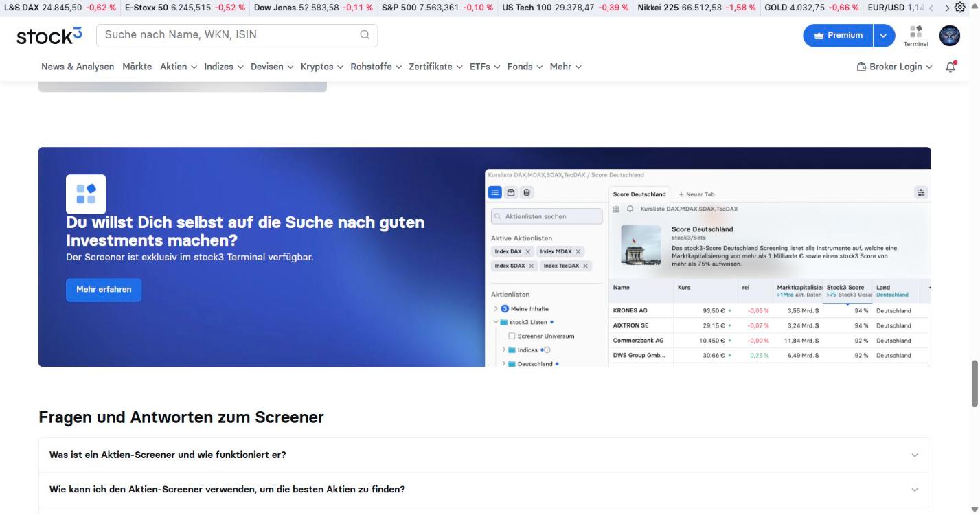Open the Devisen dropdown menu

272,67
